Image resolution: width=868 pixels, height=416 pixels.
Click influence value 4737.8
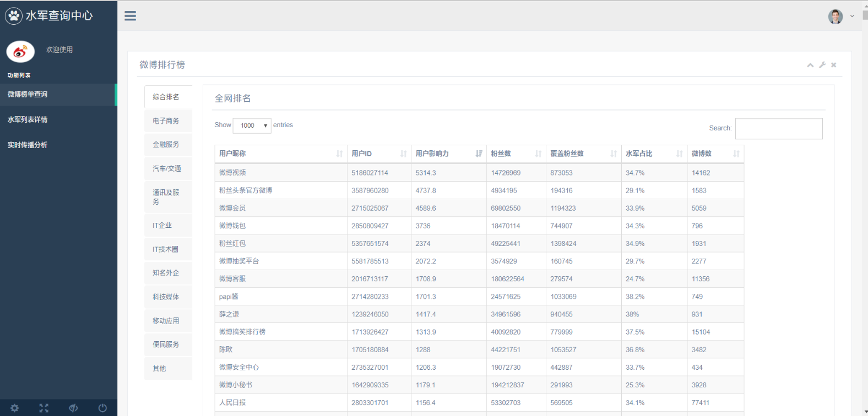tap(426, 190)
